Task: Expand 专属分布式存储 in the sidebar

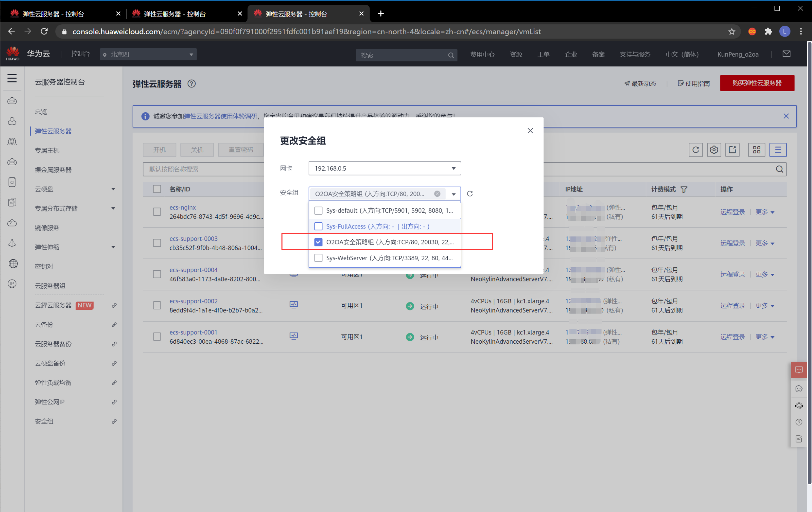Action: click(x=113, y=208)
